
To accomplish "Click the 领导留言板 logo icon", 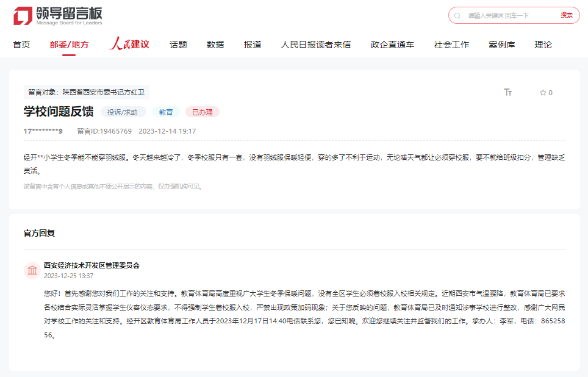I will pos(21,15).
